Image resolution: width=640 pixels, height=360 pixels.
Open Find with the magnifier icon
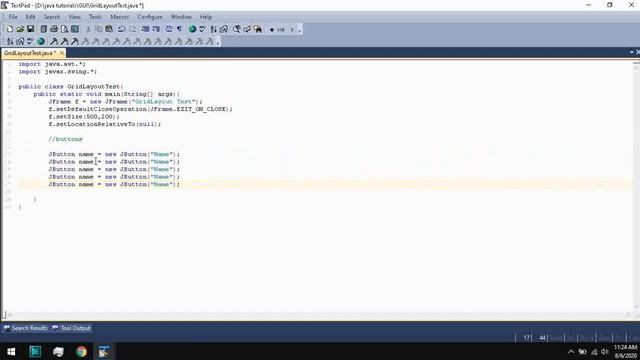237,29
